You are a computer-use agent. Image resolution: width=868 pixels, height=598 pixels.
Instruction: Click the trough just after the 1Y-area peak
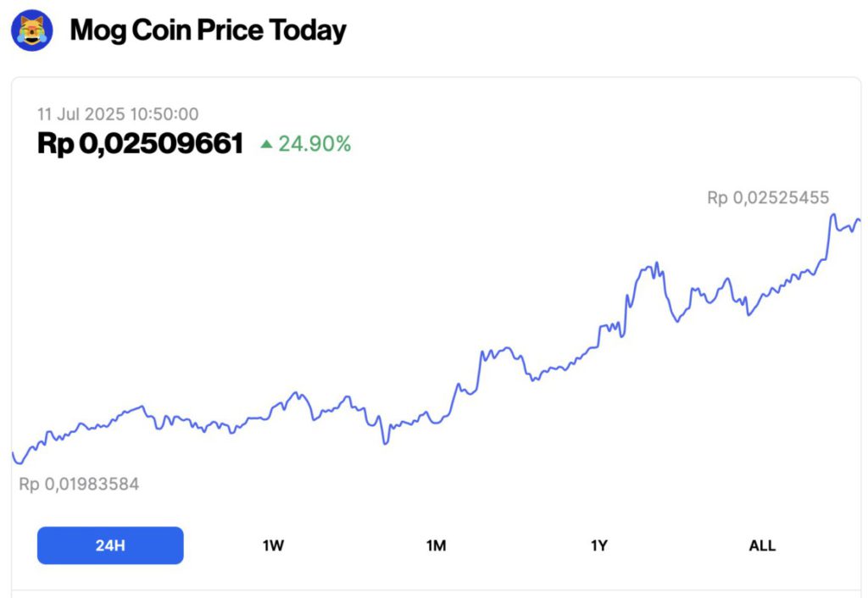click(x=676, y=321)
